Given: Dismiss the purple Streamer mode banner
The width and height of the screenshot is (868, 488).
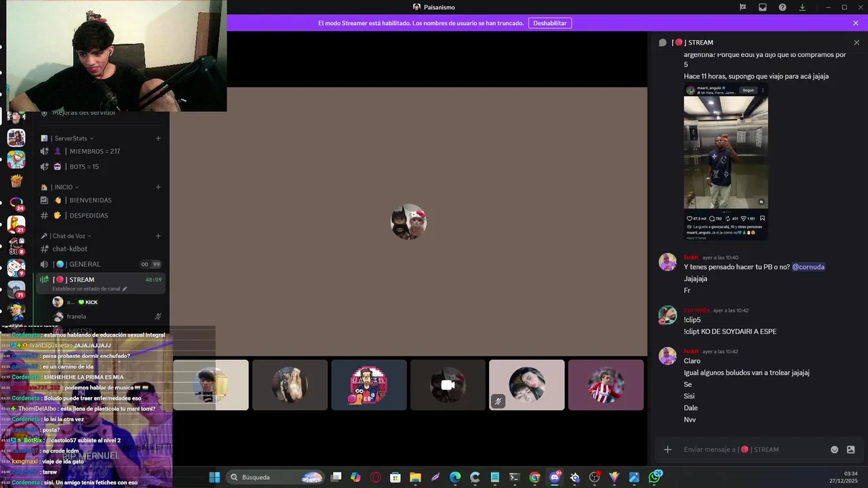Looking at the screenshot, I should [856, 23].
